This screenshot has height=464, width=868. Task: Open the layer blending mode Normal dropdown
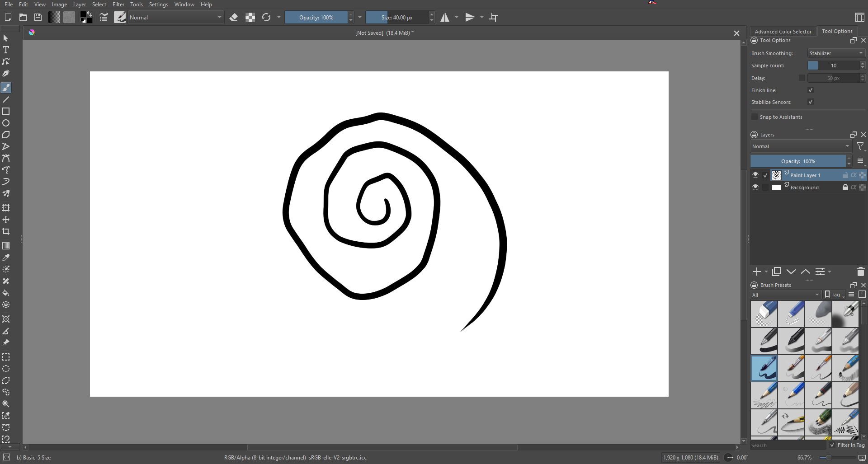[801, 146]
